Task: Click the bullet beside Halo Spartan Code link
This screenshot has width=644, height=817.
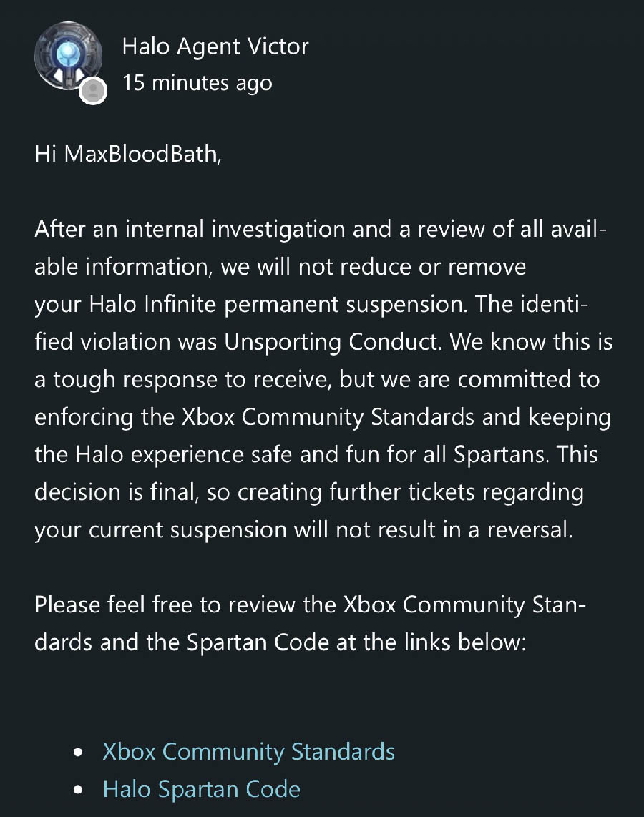Action: click(x=78, y=791)
